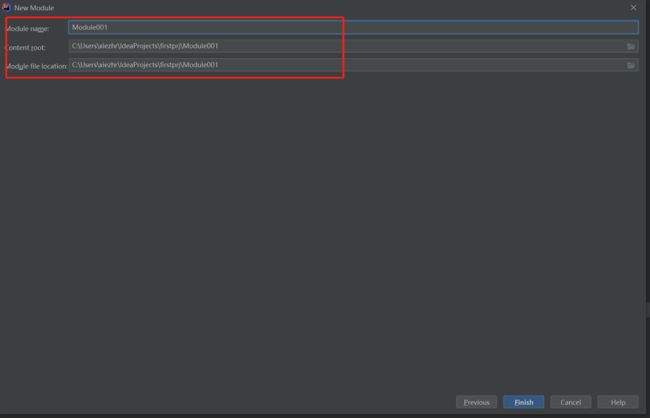Click the Module name input field
Viewport: 650px width, 418px height.
(x=353, y=27)
